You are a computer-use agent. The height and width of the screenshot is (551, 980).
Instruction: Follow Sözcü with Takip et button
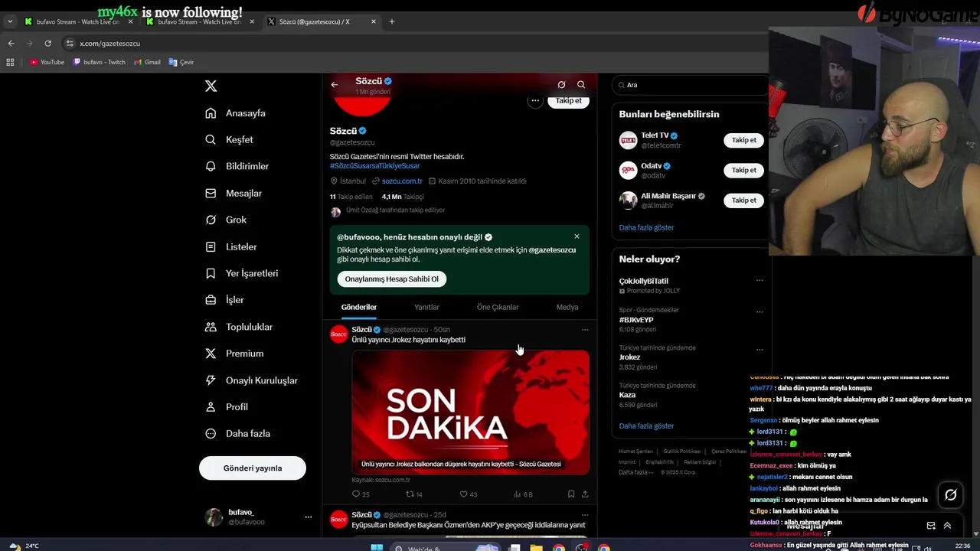coord(569,100)
